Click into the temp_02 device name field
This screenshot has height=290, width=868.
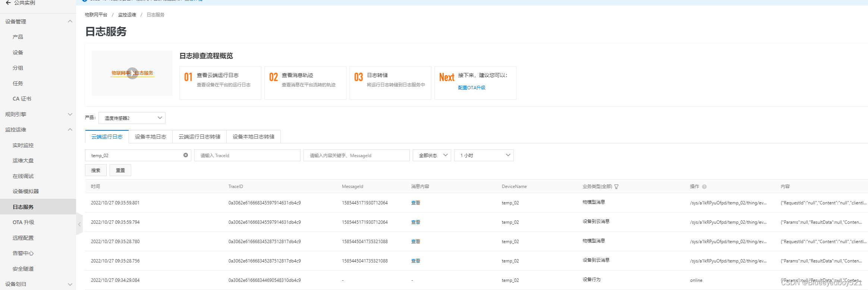(x=138, y=155)
